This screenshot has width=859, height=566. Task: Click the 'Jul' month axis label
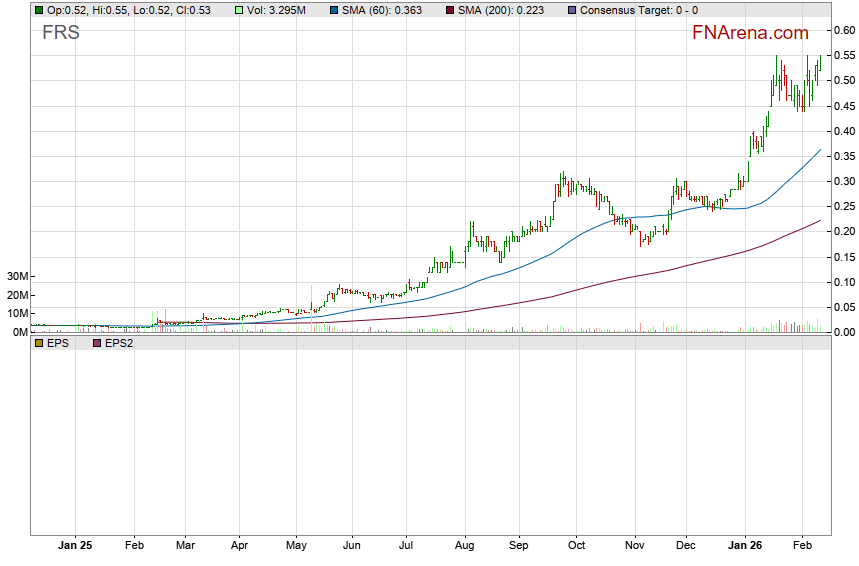(406, 547)
